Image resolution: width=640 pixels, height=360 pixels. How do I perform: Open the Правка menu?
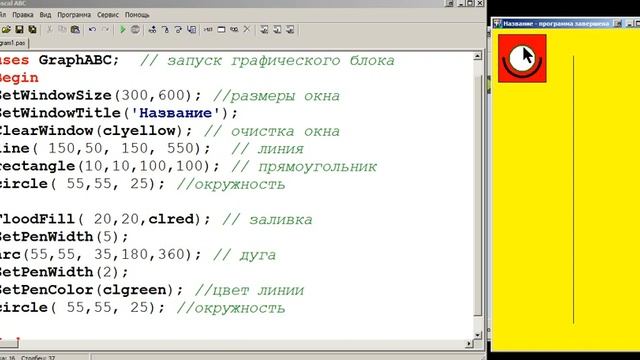[23, 15]
